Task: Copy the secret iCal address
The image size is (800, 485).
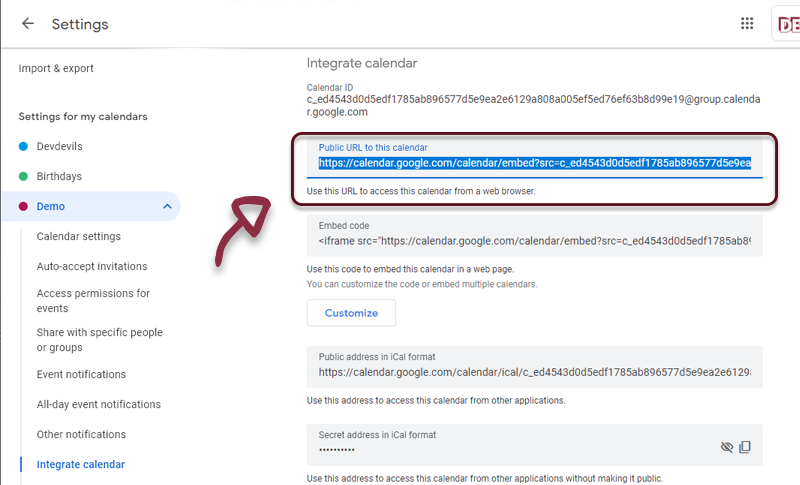Action: [745, 447]
